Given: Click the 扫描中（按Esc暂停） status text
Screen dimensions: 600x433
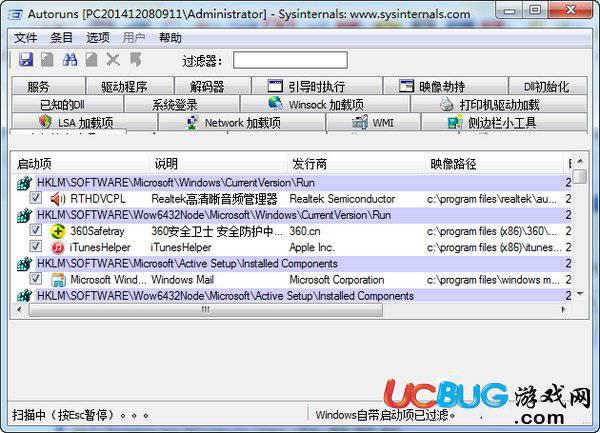Looking at the screenshot, I should click(80, 415).
